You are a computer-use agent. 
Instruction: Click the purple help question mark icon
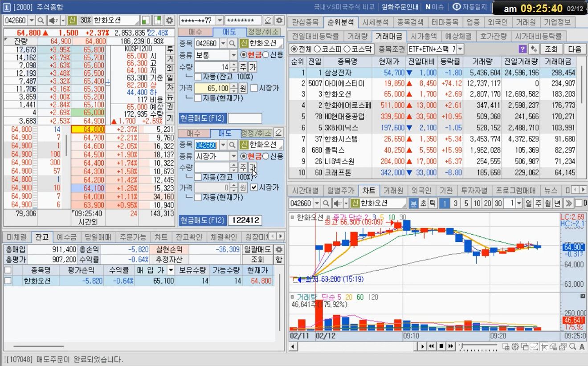[x=523, y=49]
